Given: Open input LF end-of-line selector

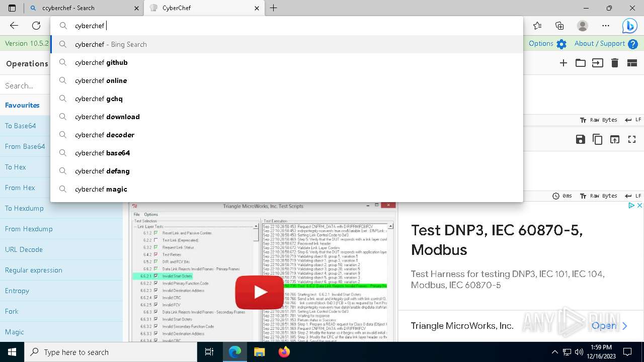Looking at the screenshot, I should 633,120.
